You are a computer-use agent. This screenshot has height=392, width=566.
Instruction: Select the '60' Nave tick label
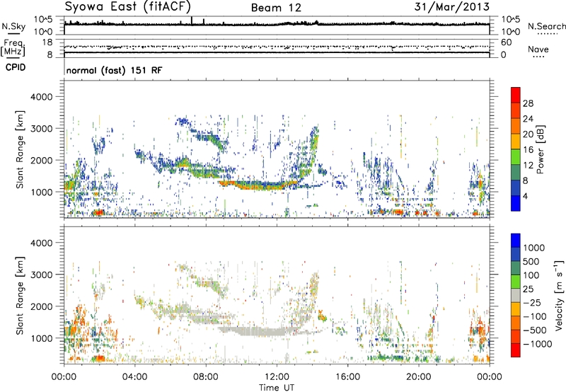coord(506,42)
